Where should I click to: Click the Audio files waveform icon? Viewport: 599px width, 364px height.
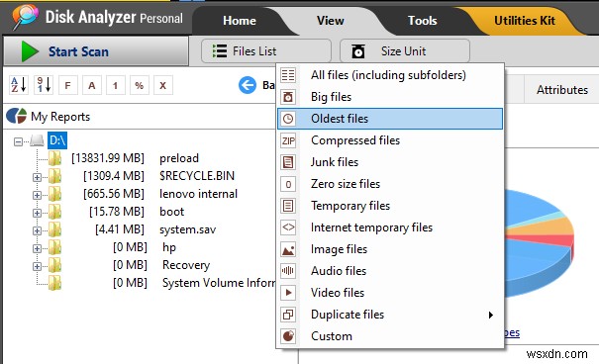288,271
